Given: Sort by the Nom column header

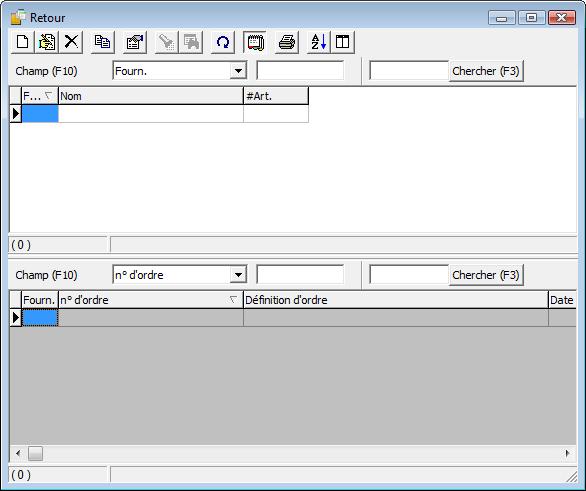Looking at the screenshot, I should 151,96.
